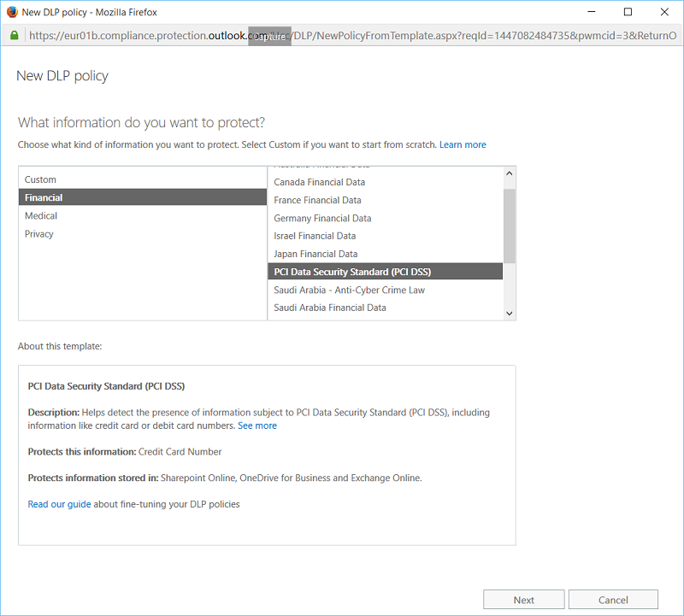Maximize the Firefox window
Image resolution: width=684 pixels, height=616 pixels.
point(628,12)
